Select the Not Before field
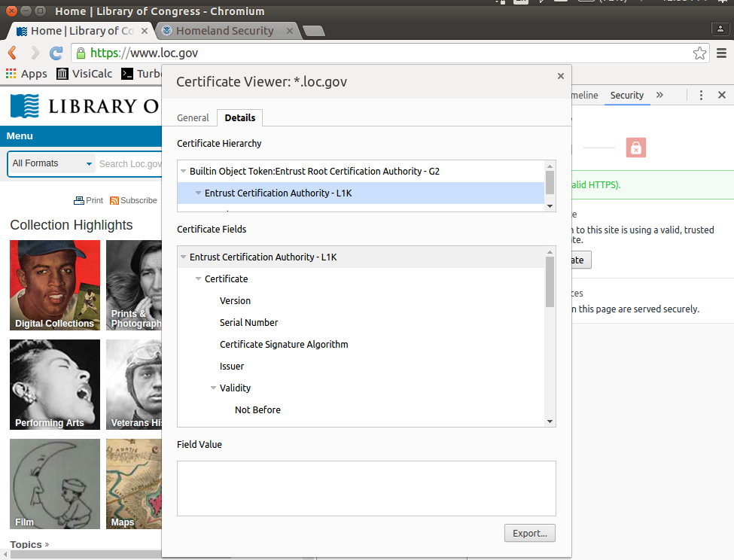The image size is (734, 560). pyautogui.click(x=257, y=409)
